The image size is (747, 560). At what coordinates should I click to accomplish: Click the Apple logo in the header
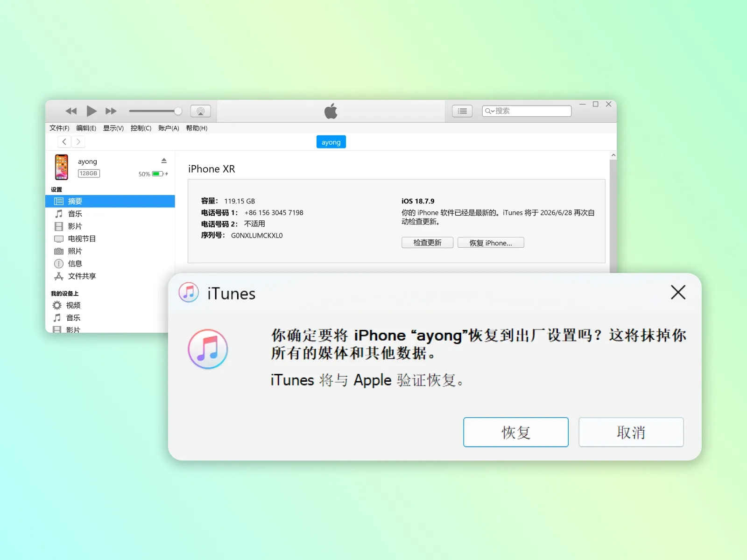point(331,111)
